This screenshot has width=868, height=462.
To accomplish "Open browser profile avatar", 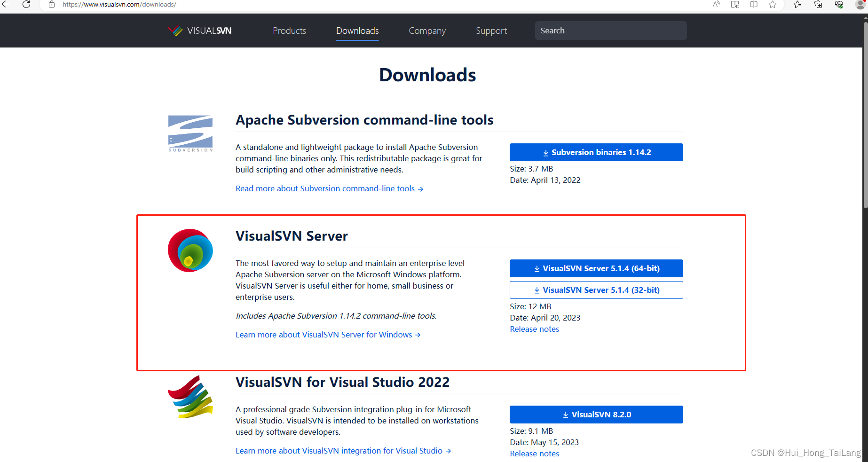I will [x=860, y=4].
